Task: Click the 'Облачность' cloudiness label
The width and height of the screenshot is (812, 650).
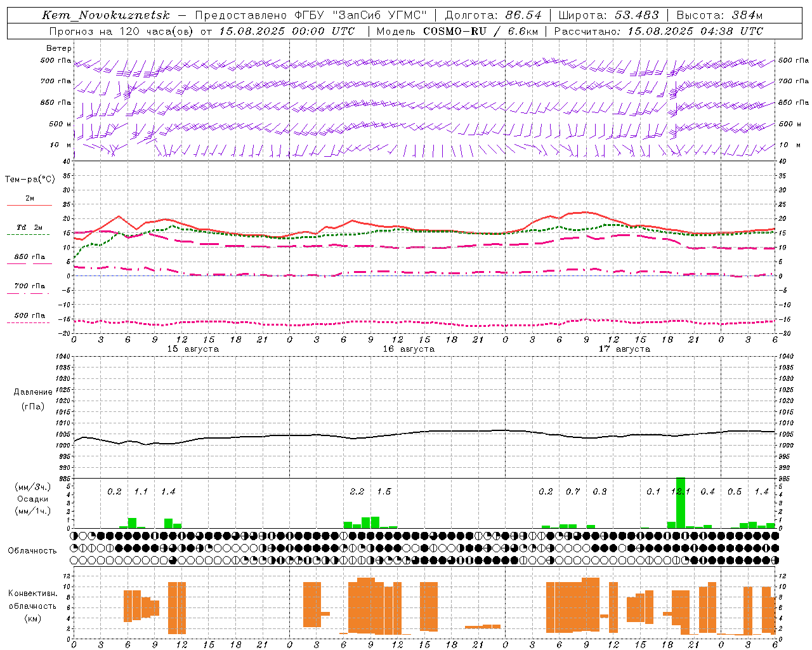Action: pos(32,551)
